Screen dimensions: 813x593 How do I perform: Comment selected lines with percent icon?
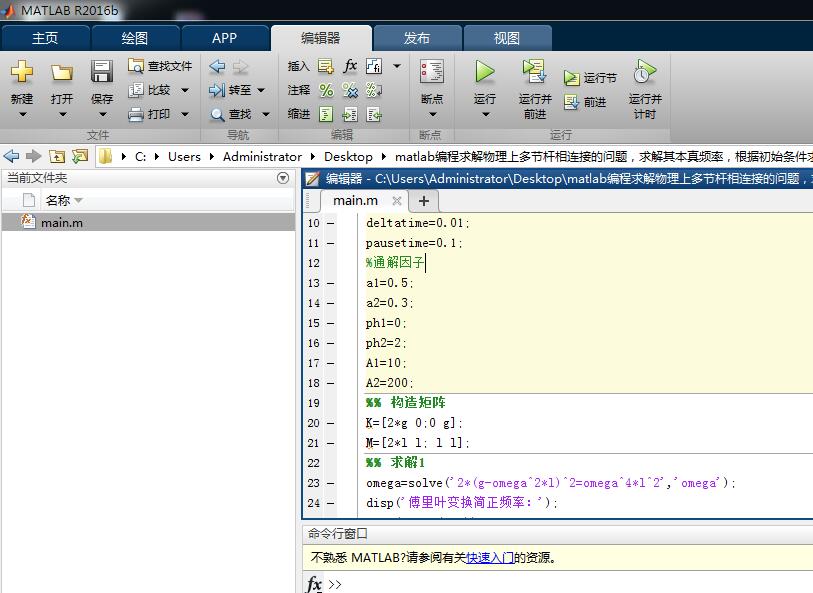tap(326, 90)
